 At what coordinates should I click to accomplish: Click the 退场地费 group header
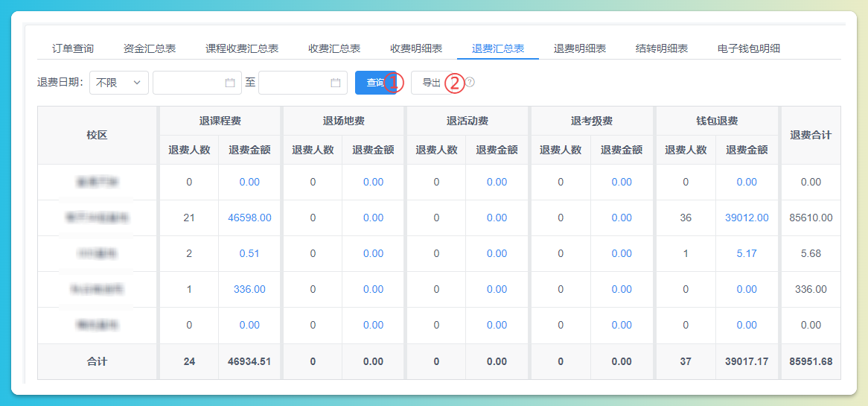click(344, 121)
